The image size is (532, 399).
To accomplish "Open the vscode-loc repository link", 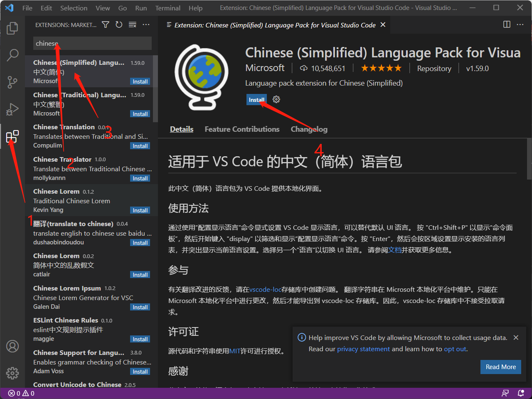I will point(266,290).
